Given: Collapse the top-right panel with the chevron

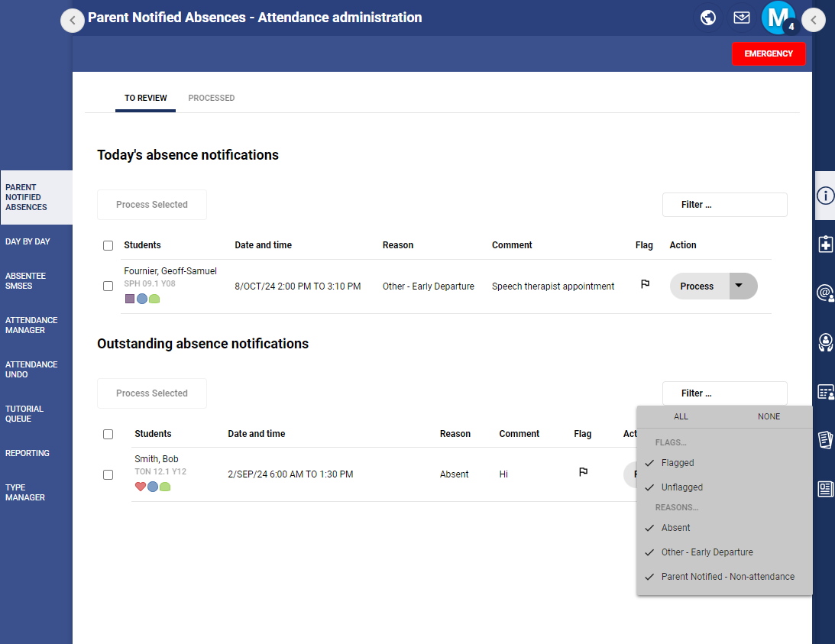Looking at the screenshot, I should click(x=813, y=20).
